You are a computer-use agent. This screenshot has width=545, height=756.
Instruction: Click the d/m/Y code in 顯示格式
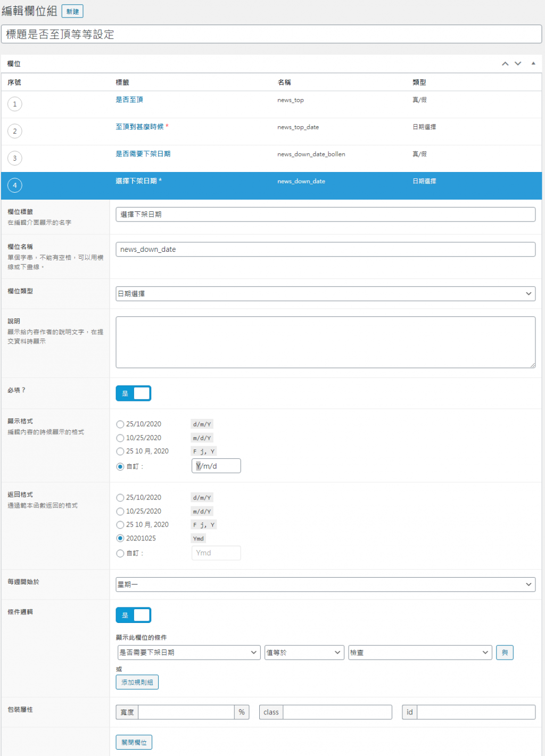pos(202,424)
